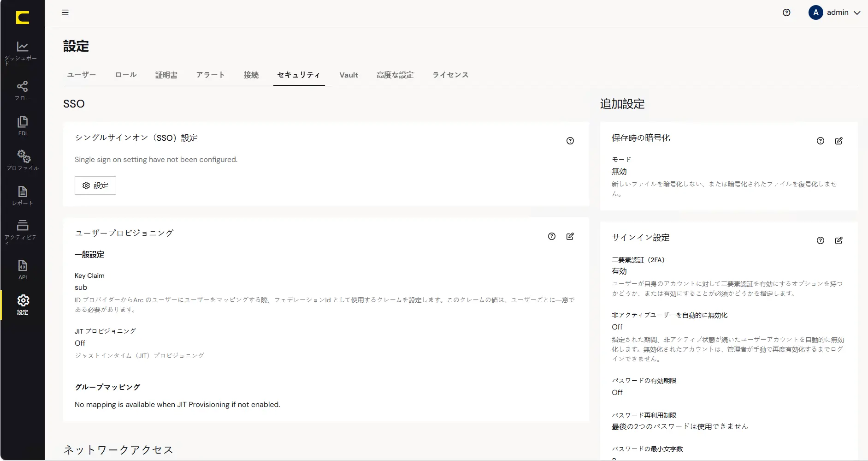This screenshot has width=868, height=461.
Task: Expand the admin user dropdown arrow
Action: point(857,13)
